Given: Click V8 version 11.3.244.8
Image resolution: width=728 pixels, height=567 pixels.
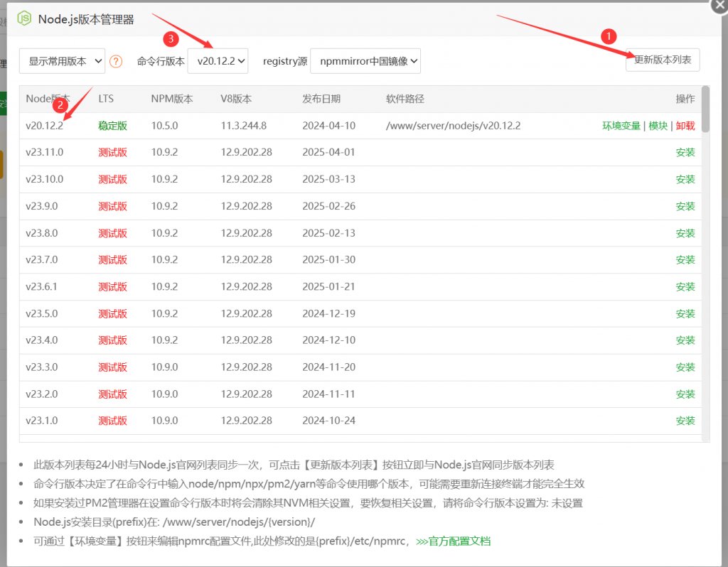Looking at the screenshot, I should point(244,126).
